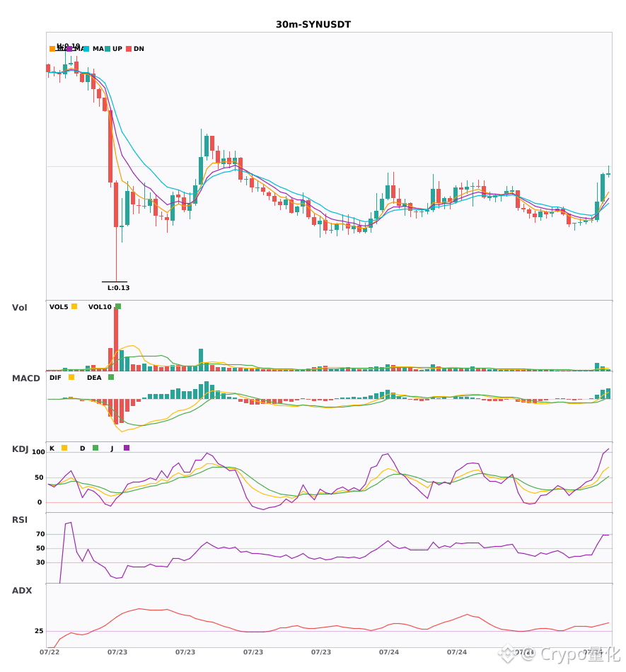
Task: Click the 07/22 date axis label
Action: tap(50, 652)
